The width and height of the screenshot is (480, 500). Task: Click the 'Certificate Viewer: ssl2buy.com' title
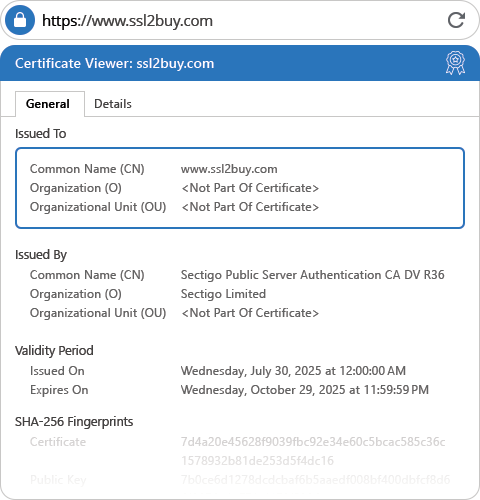pos(115,63)
